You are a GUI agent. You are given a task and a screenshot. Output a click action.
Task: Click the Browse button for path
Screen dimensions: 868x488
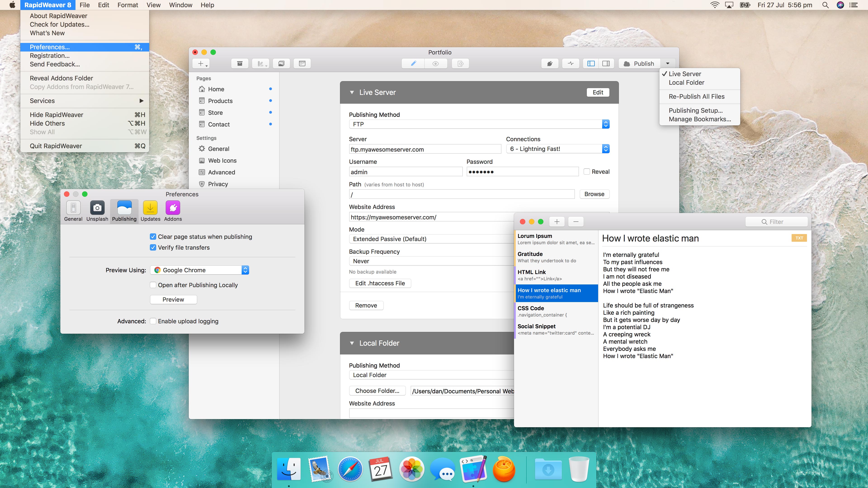click(x=594, y=194)
